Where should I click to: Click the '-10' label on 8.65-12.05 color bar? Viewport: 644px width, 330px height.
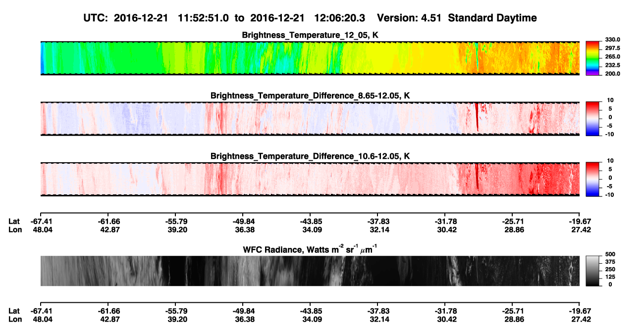click(x=609, y=134)
